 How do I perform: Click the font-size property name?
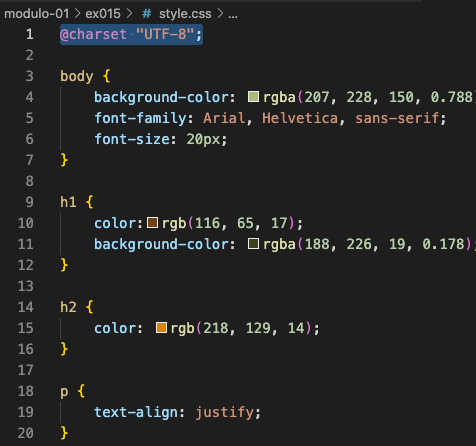click(x=132, y=139)
